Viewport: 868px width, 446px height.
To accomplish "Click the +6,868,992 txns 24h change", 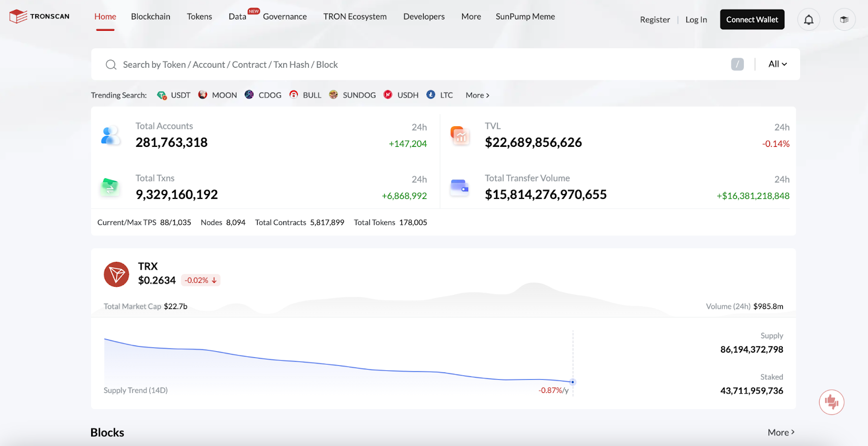I will [404, 196].
